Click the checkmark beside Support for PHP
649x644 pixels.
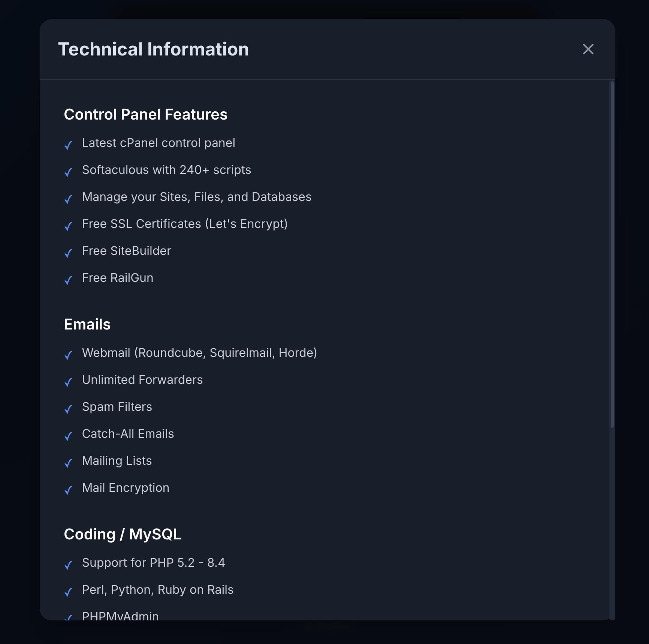coord(68,565)
